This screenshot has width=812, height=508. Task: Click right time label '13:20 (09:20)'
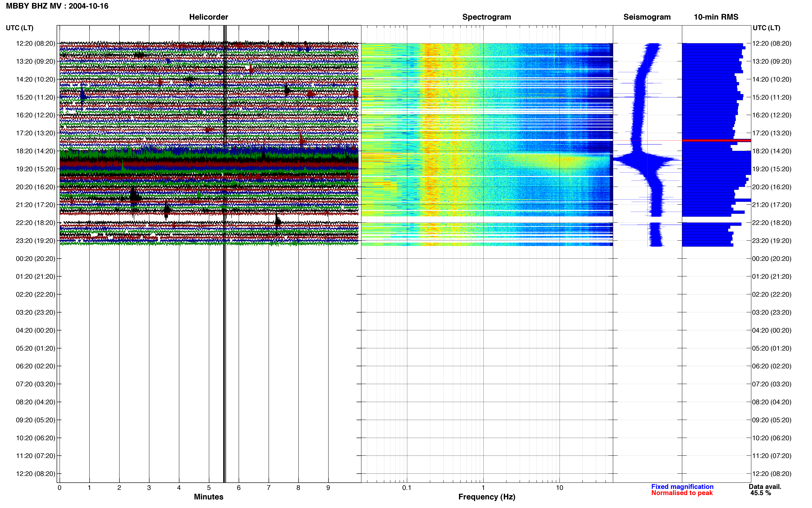coord(772,61)
